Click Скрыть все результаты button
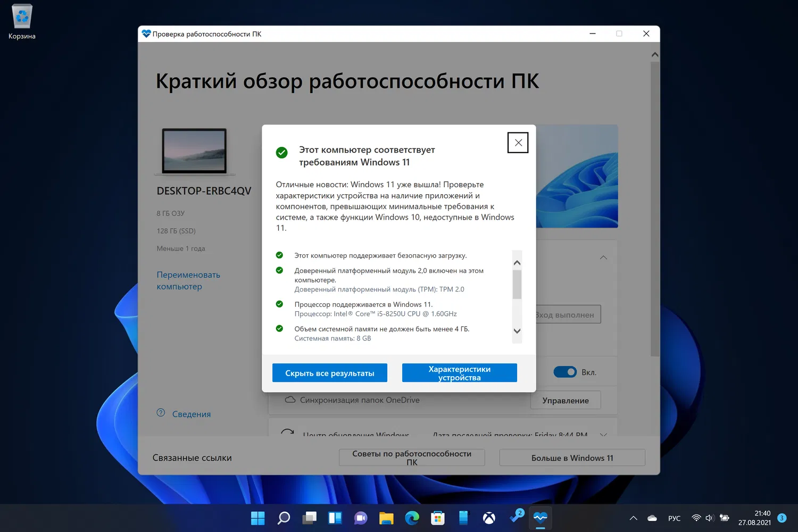Screen dimensions: 798x532 [330, 373]
